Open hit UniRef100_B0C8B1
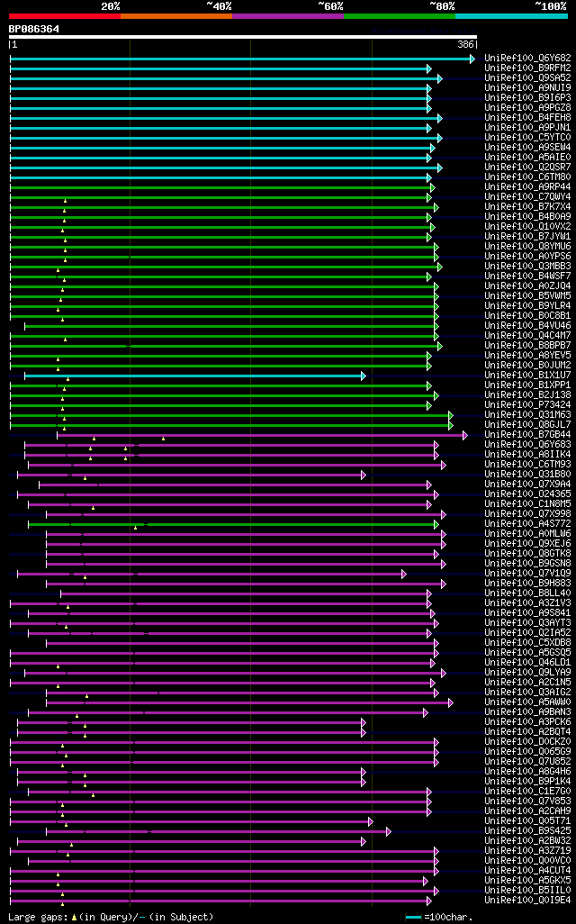Viewport: 576px width, 924px height. pos(527,316)
